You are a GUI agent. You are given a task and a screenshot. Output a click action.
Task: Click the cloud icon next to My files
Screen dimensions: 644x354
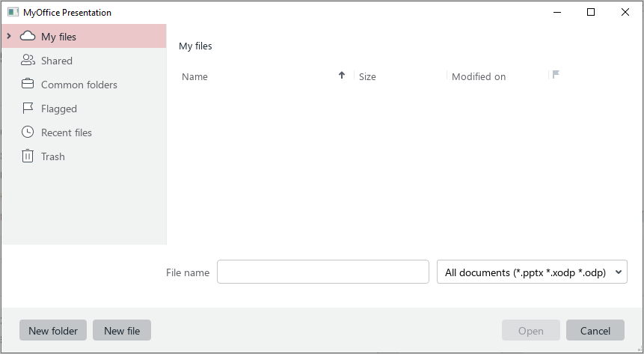click(28, 36)
